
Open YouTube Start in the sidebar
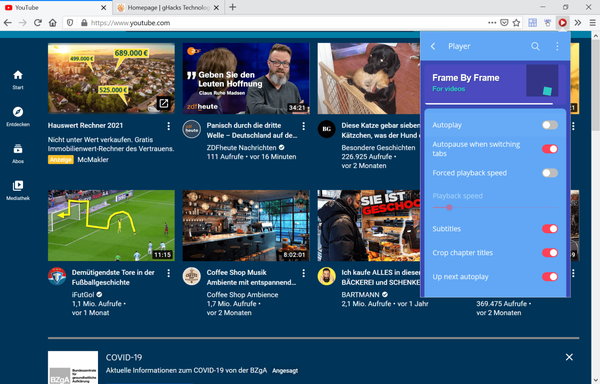18,80
